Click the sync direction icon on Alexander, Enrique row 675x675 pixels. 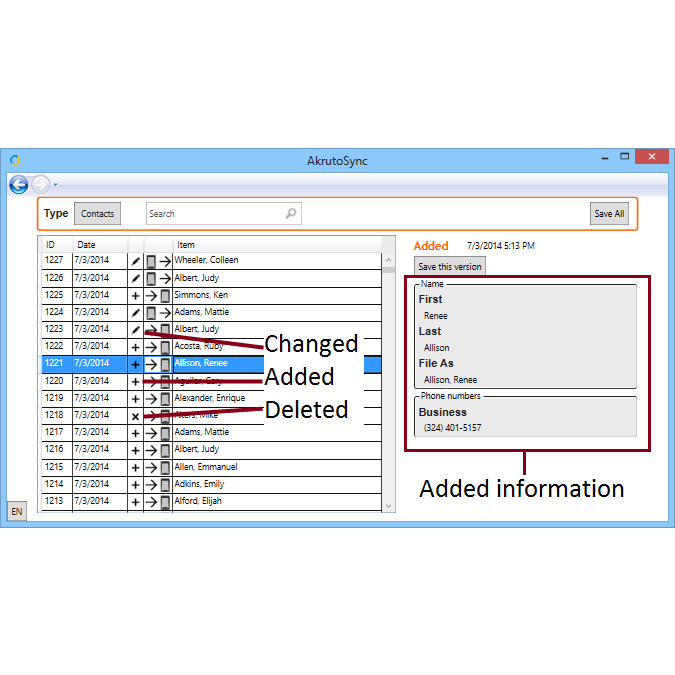coord(158,399)
